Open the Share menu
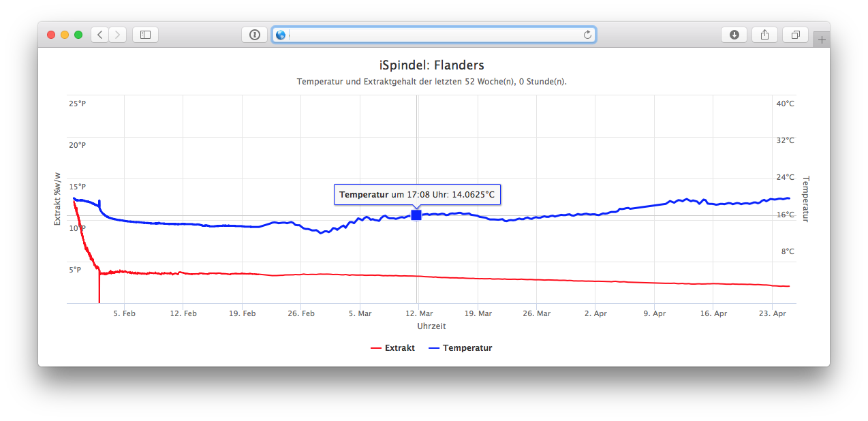This screenshot has height=421, width=868. pos(764,35)
